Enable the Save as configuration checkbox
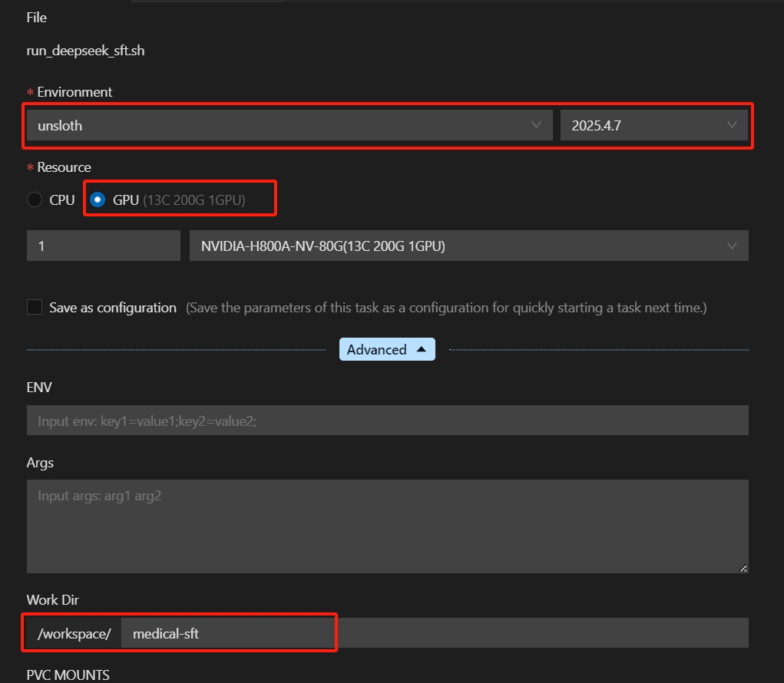This screenshot has width=784, height=683. point(34,307)
